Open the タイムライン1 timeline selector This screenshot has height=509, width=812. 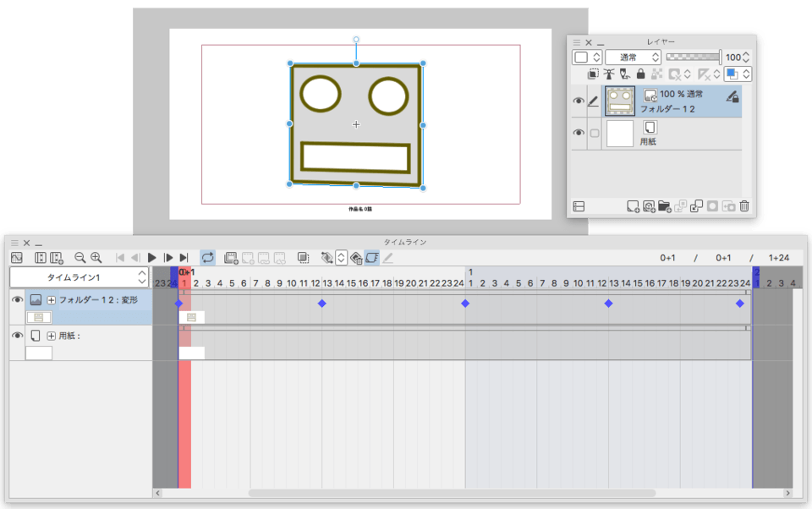click(x=79, y=277)
